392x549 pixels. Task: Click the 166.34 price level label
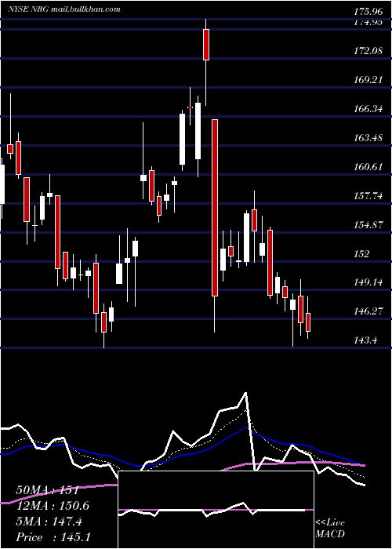[368, 109]
